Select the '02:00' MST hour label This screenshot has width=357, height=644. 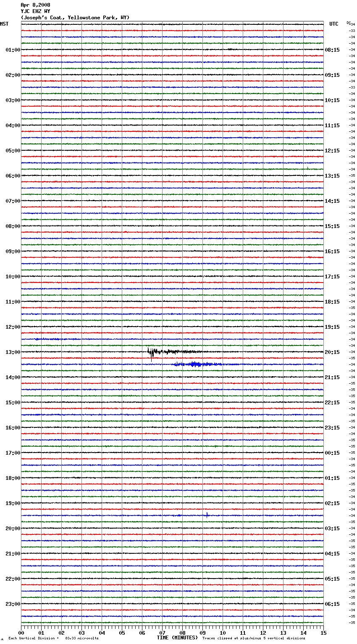(13, 75)
